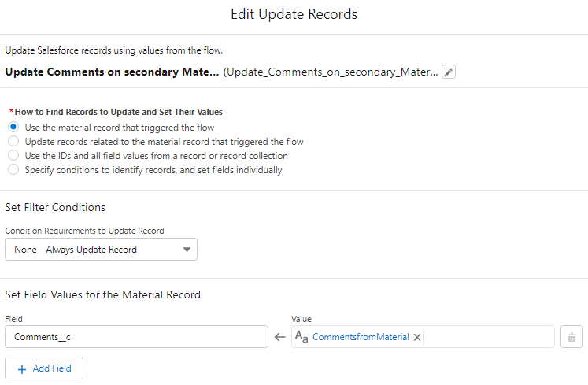
Task: Click the 'Edit Update Records' dialog title
Action: (x=294, y=15)
